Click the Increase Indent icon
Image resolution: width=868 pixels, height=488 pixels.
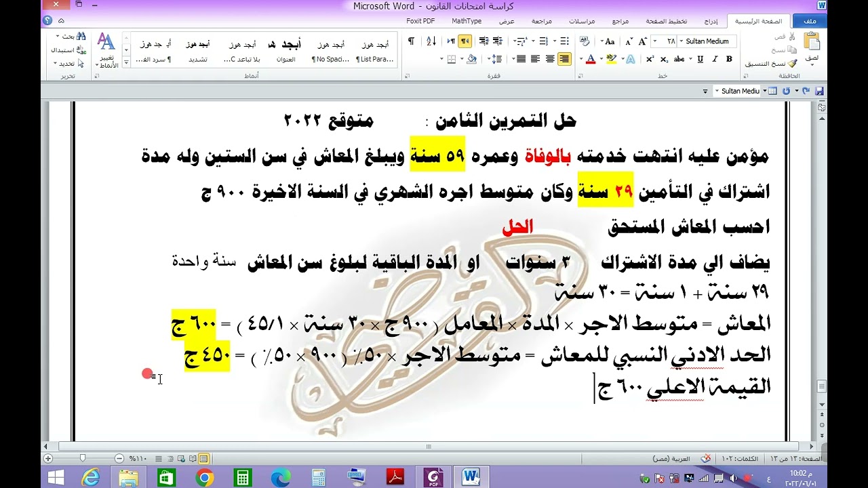click(x=484, y=41)
